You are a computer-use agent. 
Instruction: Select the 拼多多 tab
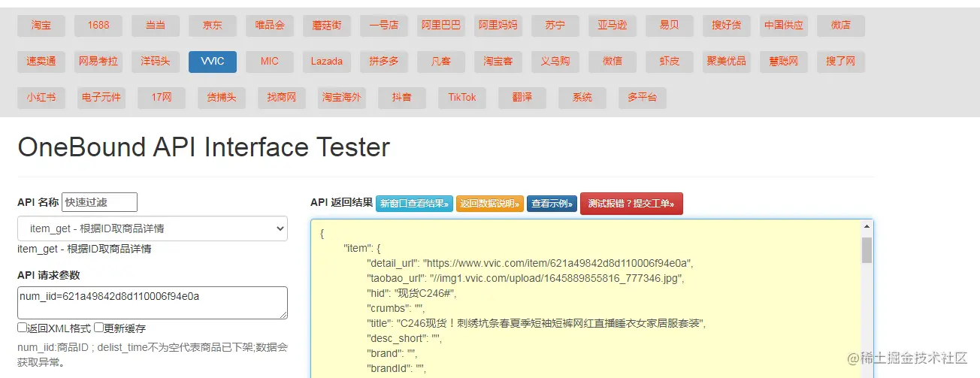tap(384, 62)
